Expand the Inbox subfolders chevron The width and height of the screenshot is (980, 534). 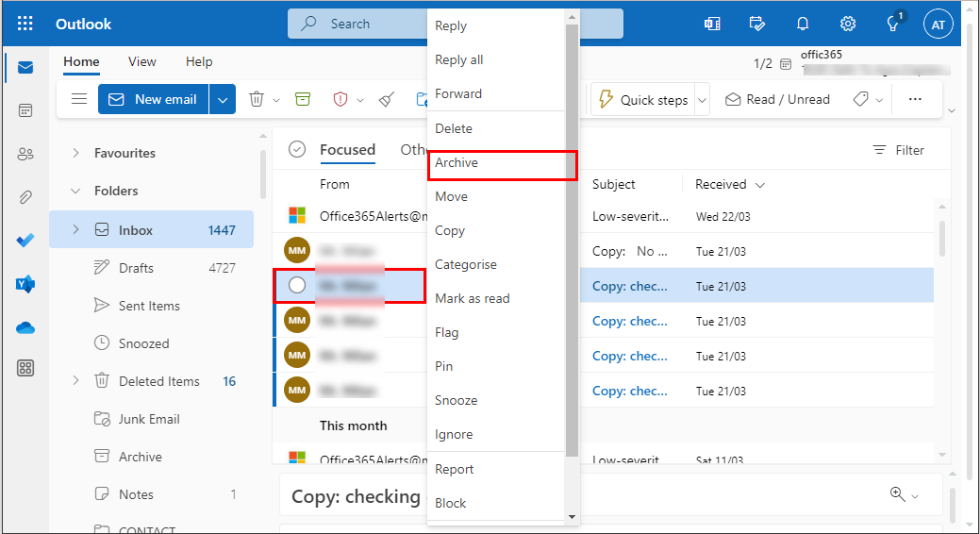point(75,229)
